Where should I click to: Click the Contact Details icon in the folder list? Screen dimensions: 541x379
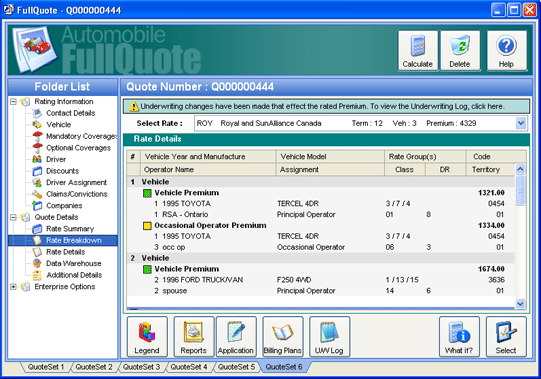[x=37, y=113]
